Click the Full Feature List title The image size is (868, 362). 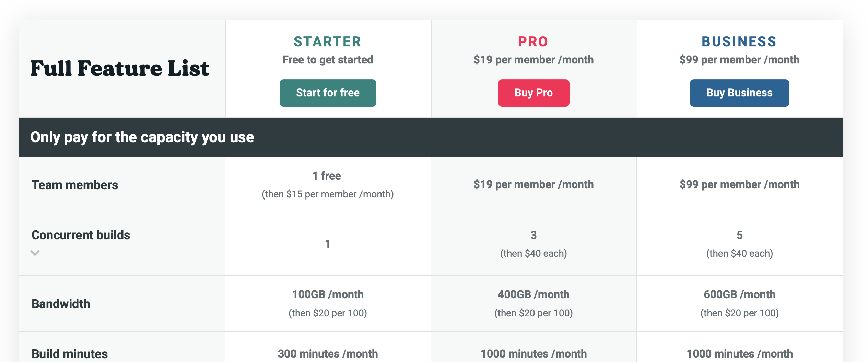pos(120,68)
